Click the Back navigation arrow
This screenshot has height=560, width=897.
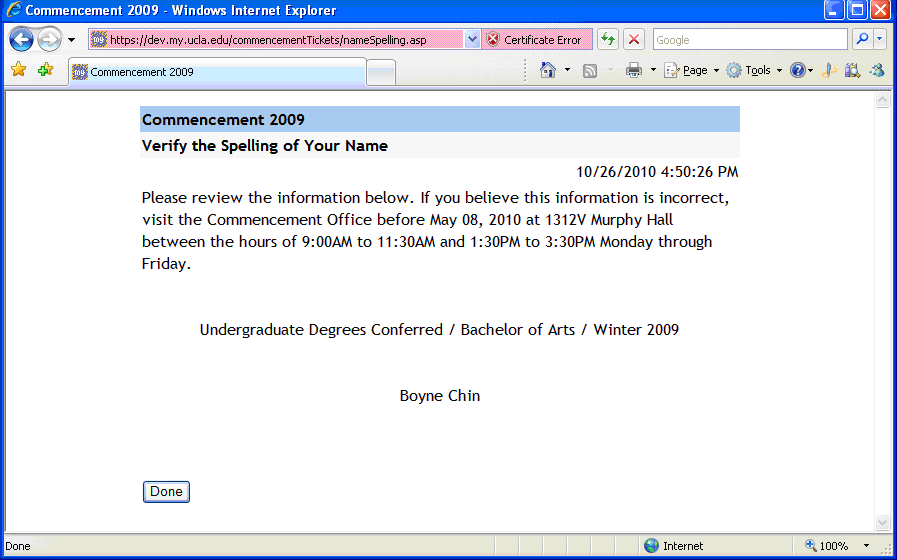pos(21,40)
